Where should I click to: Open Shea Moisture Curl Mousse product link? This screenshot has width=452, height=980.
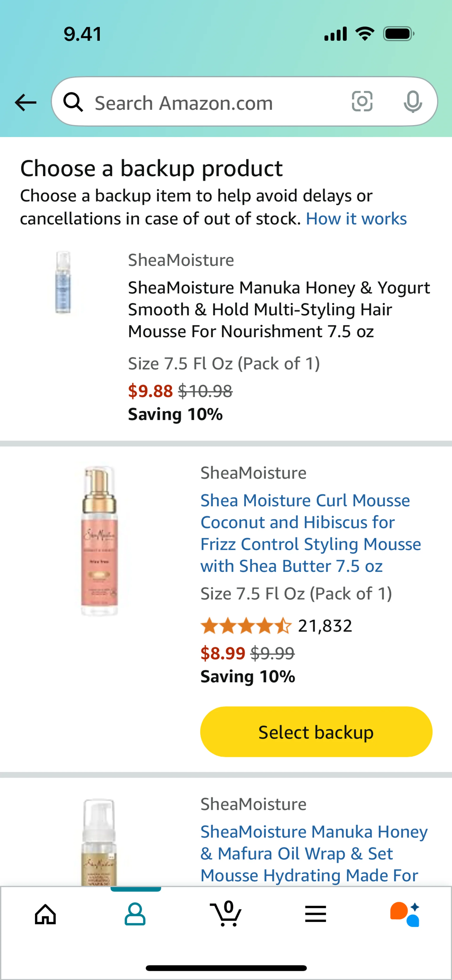(x=311, y=533)
